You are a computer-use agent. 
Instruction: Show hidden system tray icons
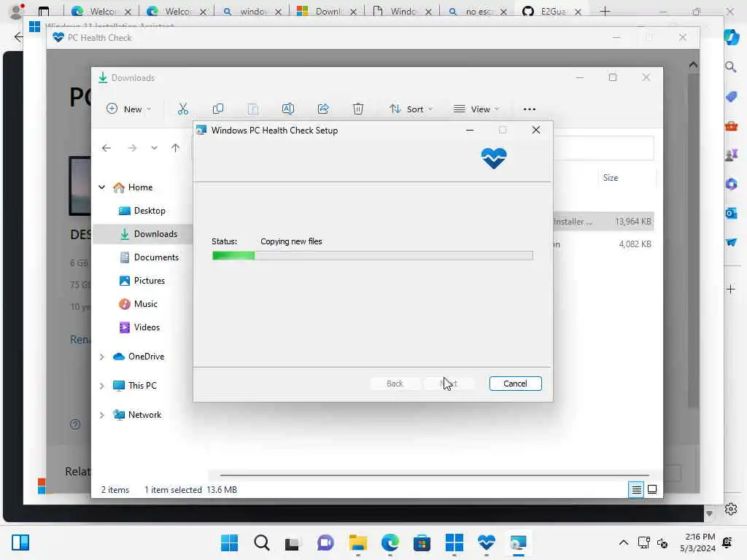coord(623,542)
